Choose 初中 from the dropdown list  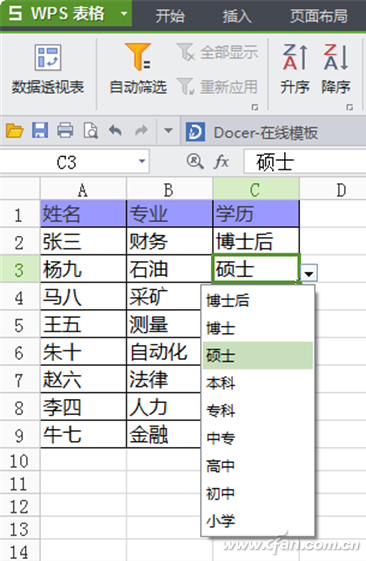pyautogui.click(x=258, y=493)
